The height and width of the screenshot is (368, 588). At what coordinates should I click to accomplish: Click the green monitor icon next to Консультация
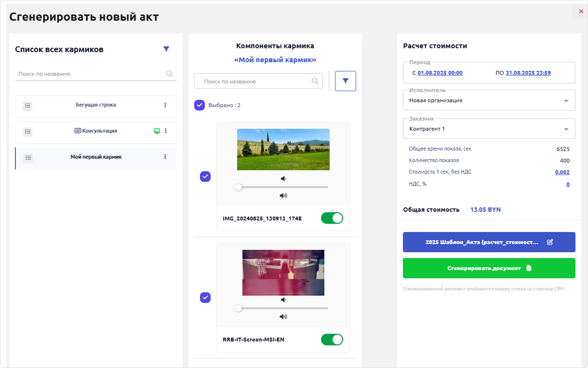pyautogui.click(x=156, y=130)
